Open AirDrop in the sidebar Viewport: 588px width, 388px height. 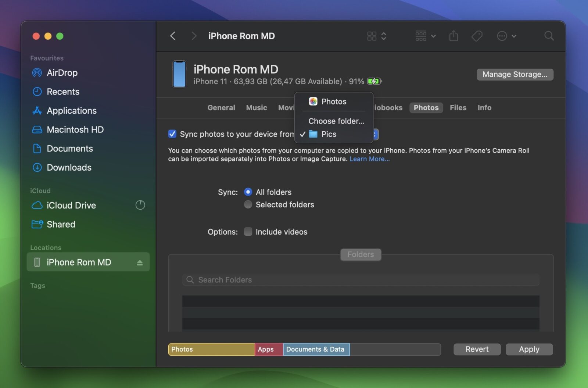pos(62,73)
